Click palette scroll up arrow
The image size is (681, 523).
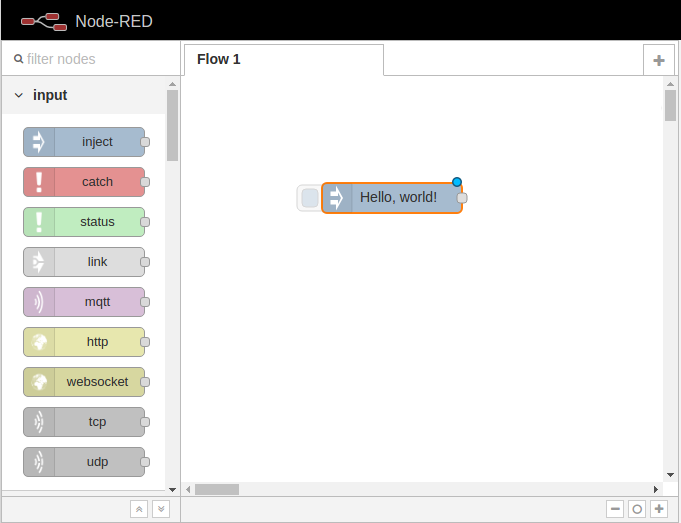pos(172,84)
